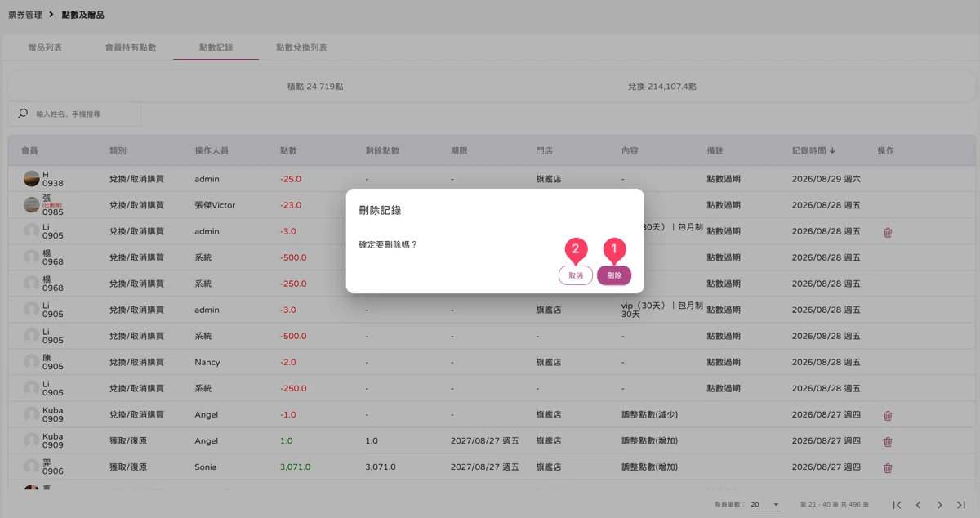Screen dimensions: 980x518
Task: Click the -2.0 points value
Action: pyautogui.click(x=288, y=362)
